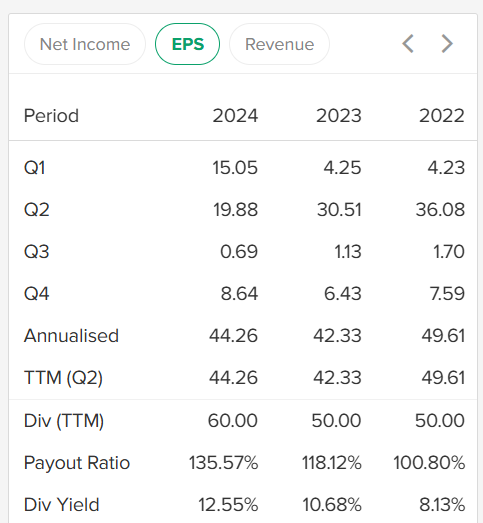Select the EPS tab
483x523 pixels.
pyautogui.click(x=187, y=44)
